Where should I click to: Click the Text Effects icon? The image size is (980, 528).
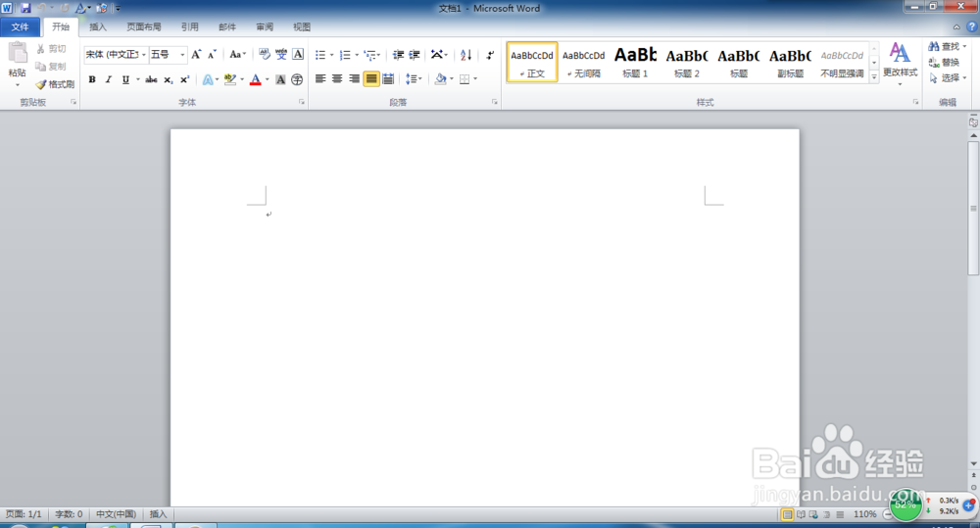pos(208,80)
